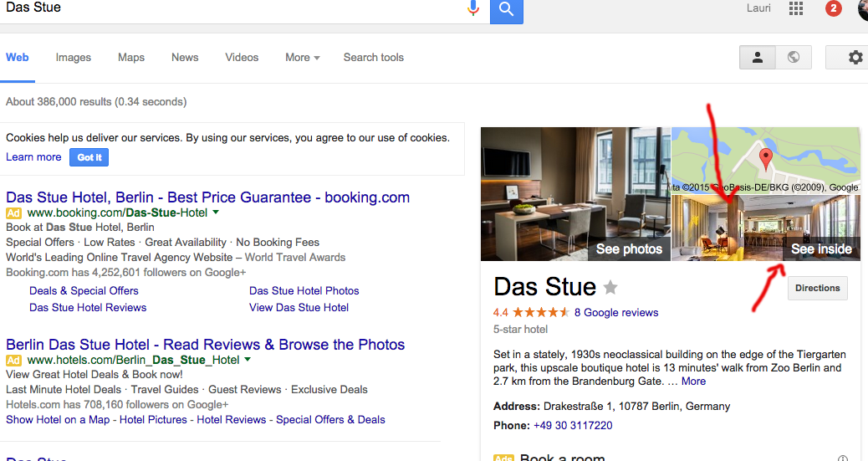868x461 pixels.
Task: Click Show Hotel on a Map link
Action: coord(58,420)
